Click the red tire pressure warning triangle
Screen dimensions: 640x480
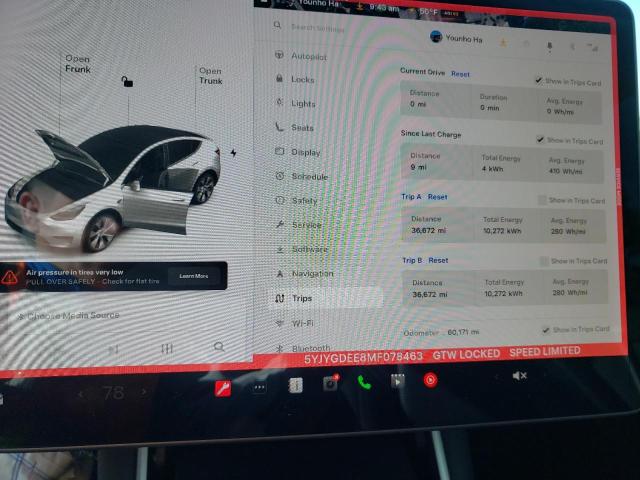click(x=9, y=278)
